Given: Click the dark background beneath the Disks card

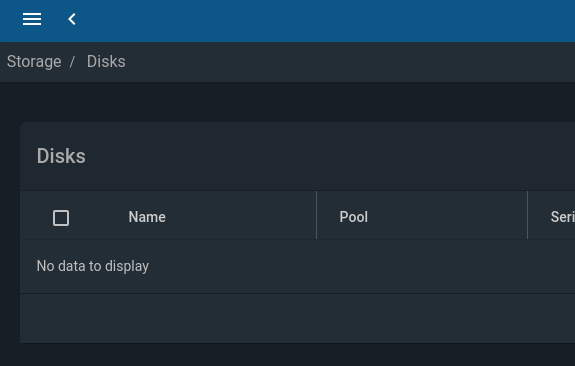Looking at the screenshot, I should click(x=288, y=355).
